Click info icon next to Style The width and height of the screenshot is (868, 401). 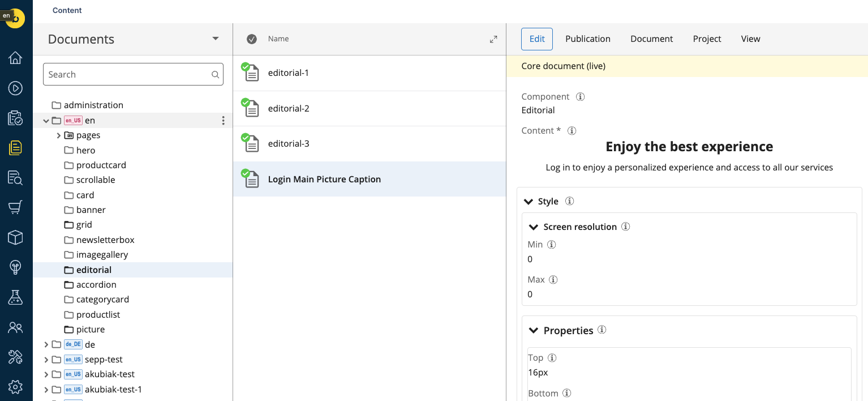click(x=570, y=201)
